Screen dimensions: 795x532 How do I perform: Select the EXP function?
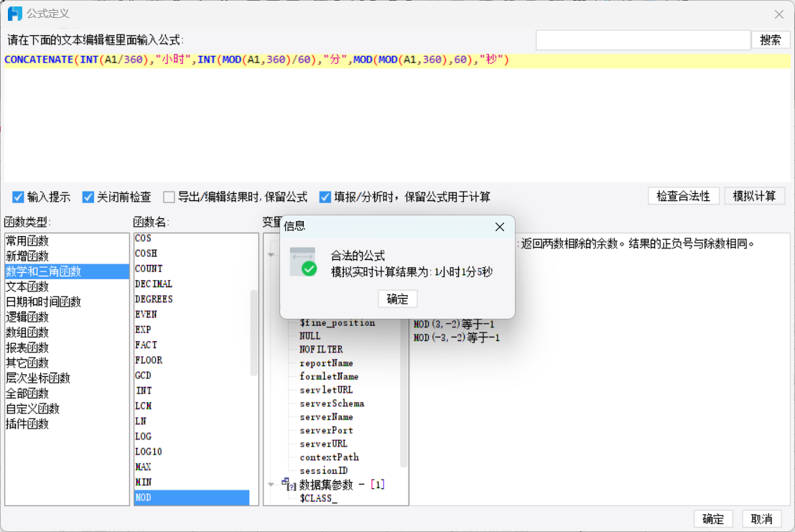pos(192,330)
